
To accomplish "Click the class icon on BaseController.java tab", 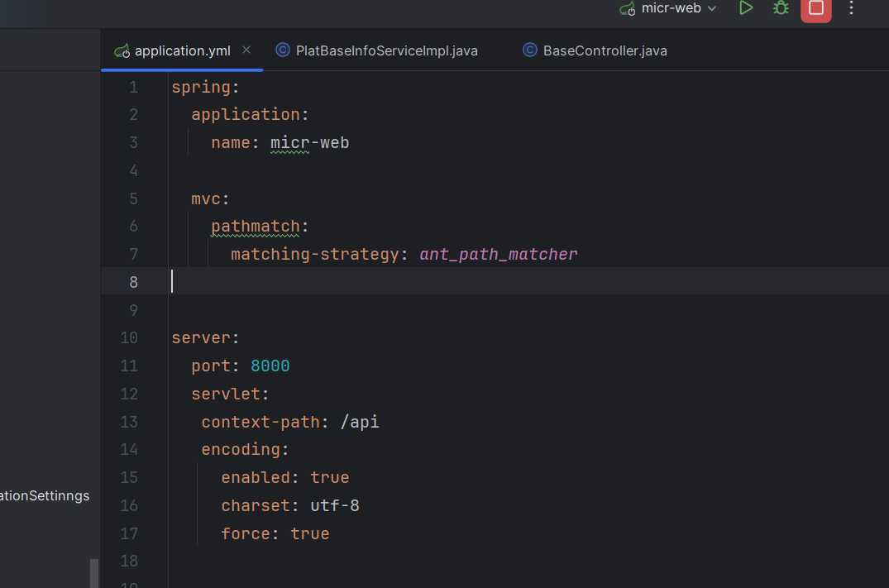I will tap(529, 50).
